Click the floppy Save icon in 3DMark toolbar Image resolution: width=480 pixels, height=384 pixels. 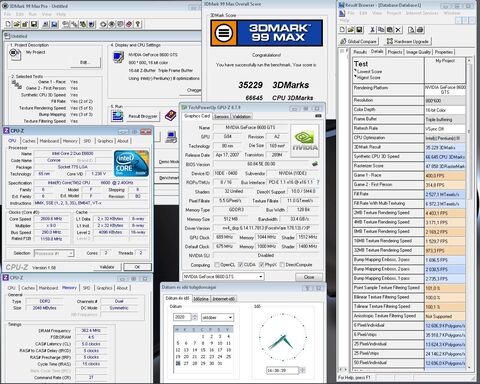[34, 24]
